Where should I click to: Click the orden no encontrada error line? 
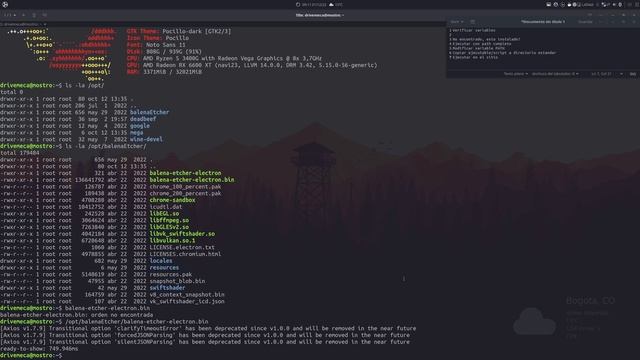pyautogui.click(x=77, y=315)
